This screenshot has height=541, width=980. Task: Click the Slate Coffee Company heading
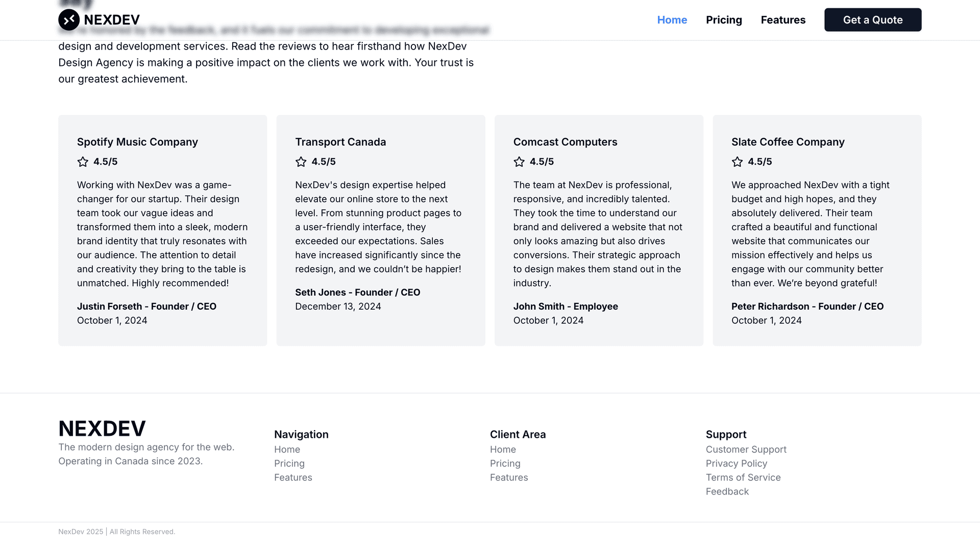pos(788,142)
